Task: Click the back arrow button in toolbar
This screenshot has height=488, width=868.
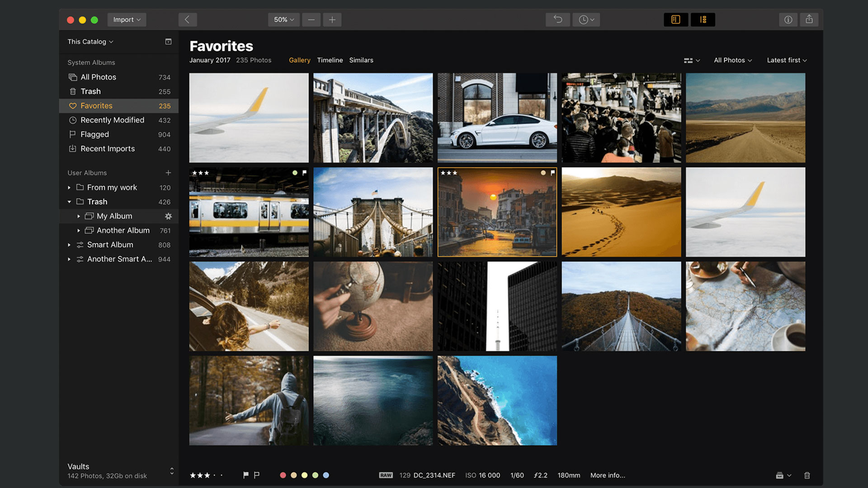Action: coord(187,19)
